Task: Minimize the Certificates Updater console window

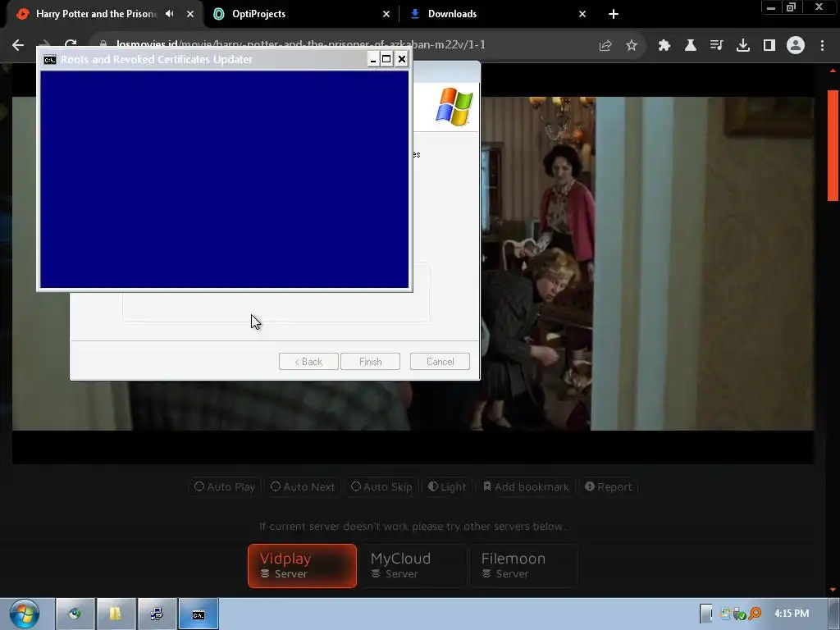Action: (373, 59)
